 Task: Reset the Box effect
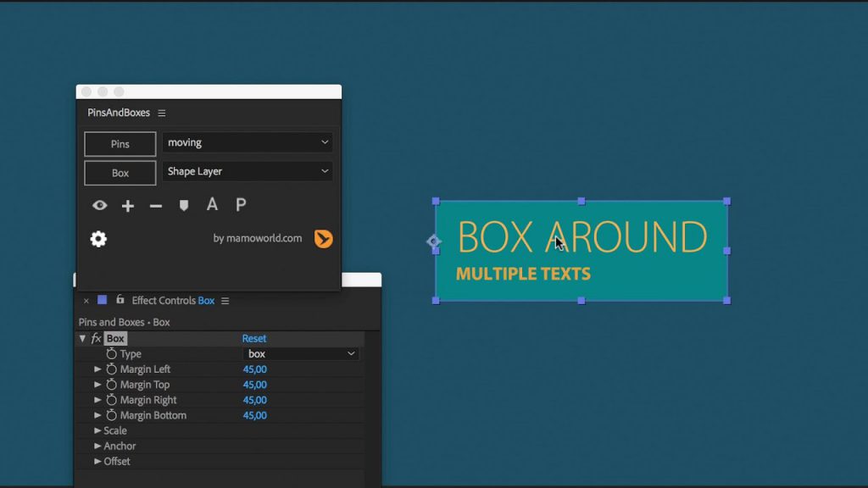253,338
